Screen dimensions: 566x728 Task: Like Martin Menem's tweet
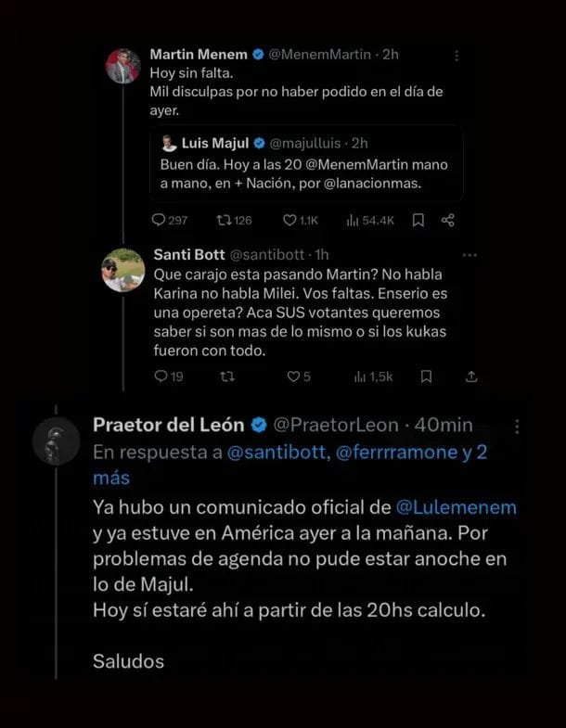(x=289, y=220)
